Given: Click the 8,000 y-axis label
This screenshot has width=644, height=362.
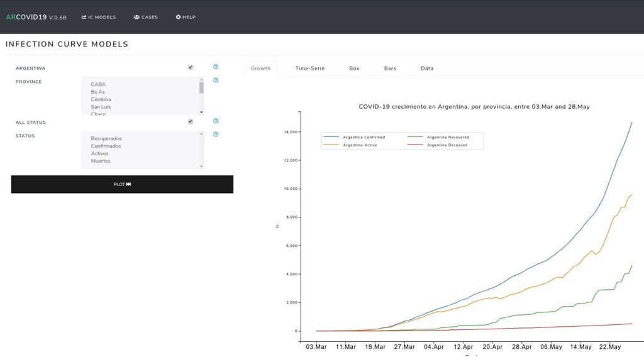Looking at the screenshot, I should [292, 217].
